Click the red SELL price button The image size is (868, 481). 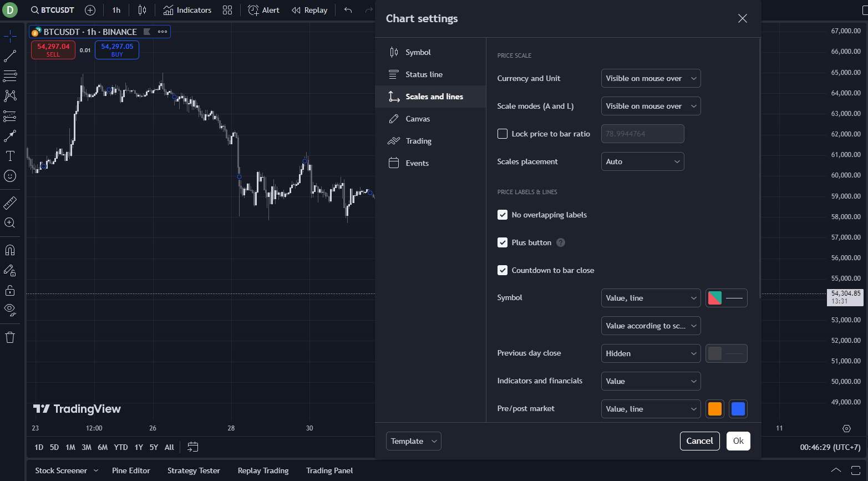53,50
